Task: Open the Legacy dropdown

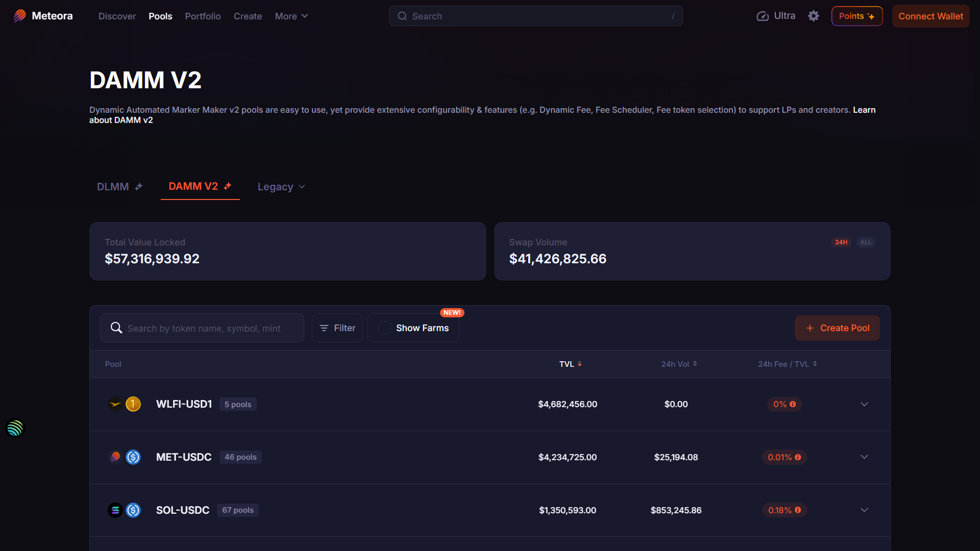Action: (x=281, y=187)
